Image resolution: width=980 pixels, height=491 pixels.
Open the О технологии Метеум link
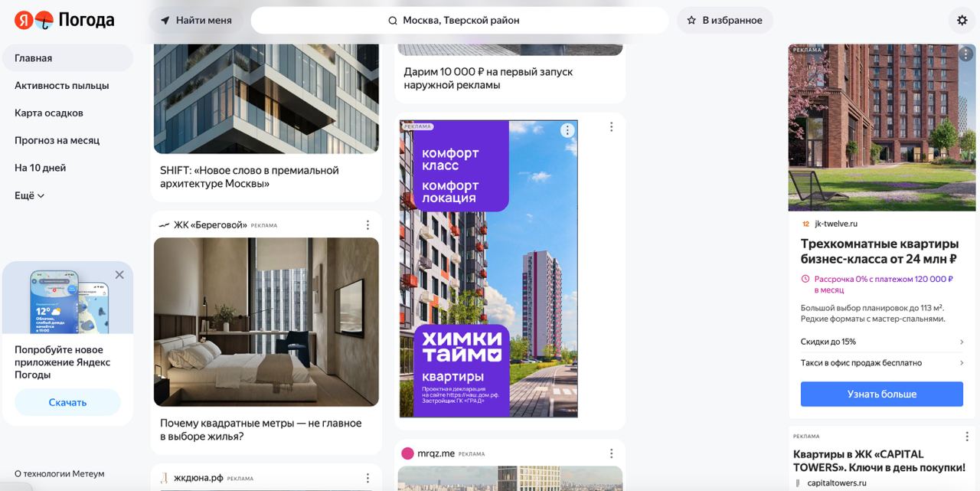click(x=60, y=474)
